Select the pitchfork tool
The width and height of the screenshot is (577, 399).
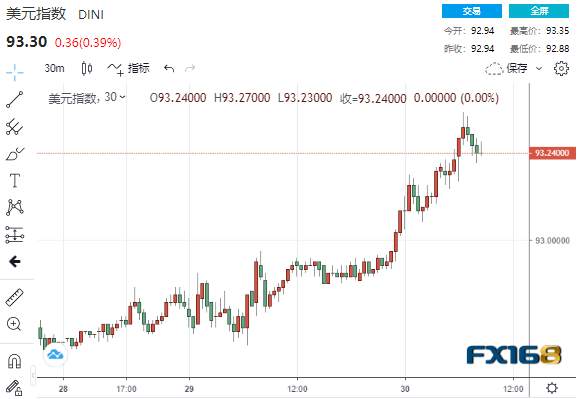coord(15,127)
